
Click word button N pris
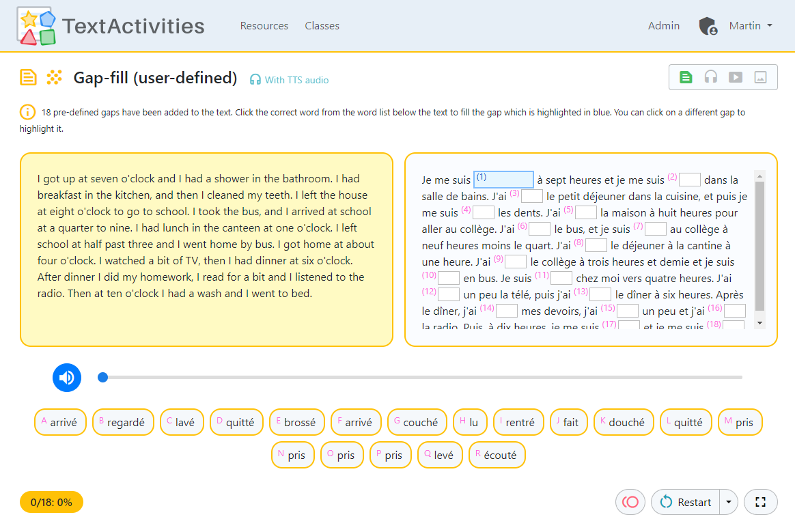tap(293, 455)
